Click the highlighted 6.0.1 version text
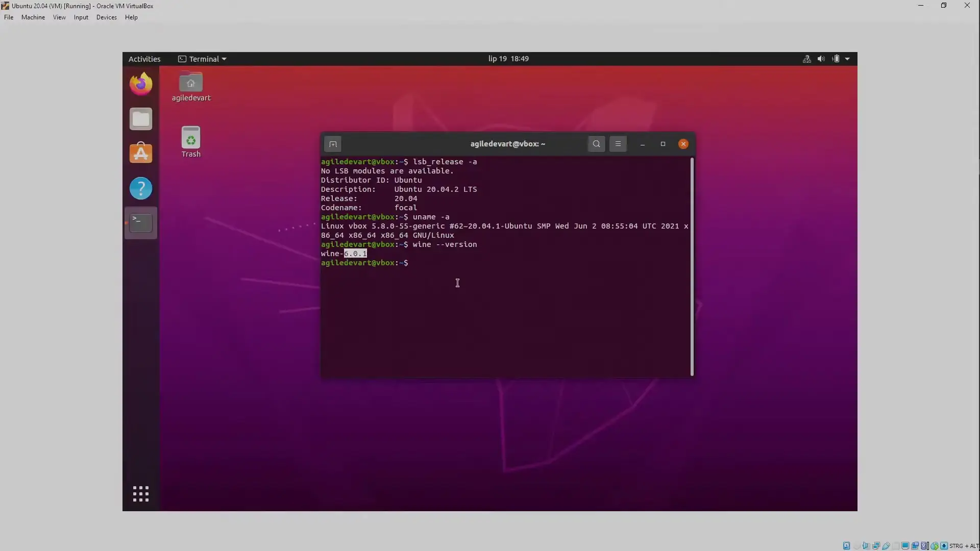 tap(355, 254)
